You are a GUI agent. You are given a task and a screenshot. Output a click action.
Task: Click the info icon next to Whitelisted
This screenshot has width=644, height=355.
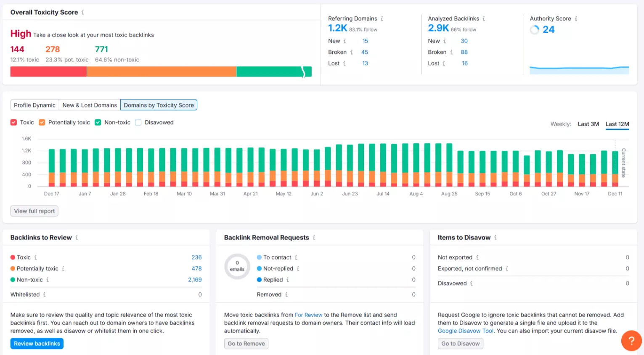(44, 295)
